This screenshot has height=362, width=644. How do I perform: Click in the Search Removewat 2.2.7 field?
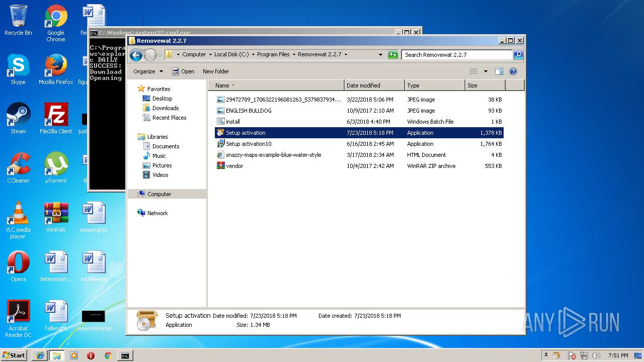[x=457, y=55]
